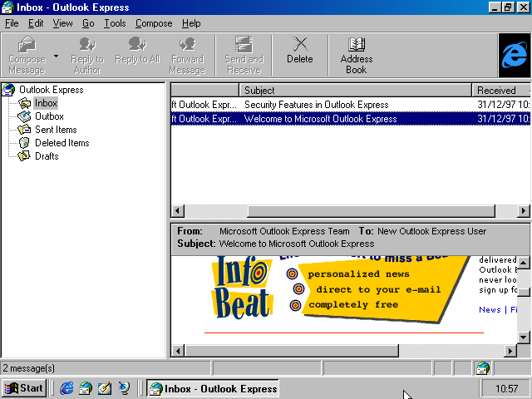
Task: Open the Address Book from the toolbar
Action: pyautogui.click(x=356, y=53)
